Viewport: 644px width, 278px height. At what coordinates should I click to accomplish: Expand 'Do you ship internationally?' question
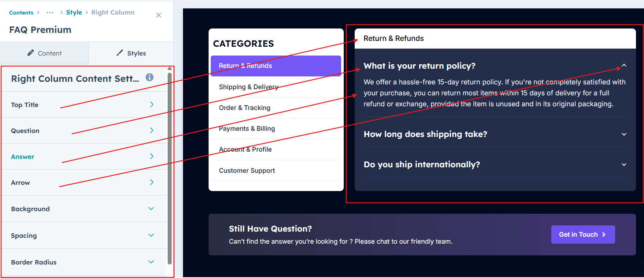click(x=624, y=164)
